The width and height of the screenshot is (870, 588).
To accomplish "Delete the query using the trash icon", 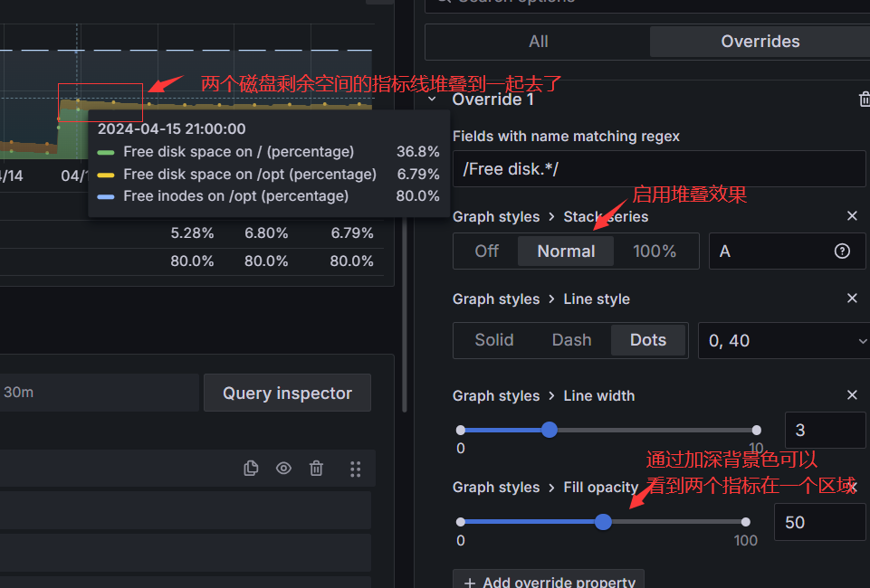I will (x=316, y=468).
